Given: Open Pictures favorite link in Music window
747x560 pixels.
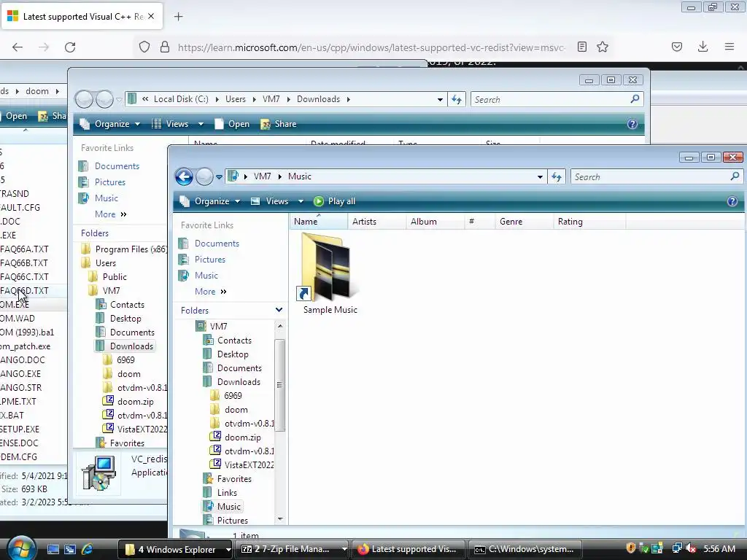Looking at the screenshot, I should click(x=209, y=260).
